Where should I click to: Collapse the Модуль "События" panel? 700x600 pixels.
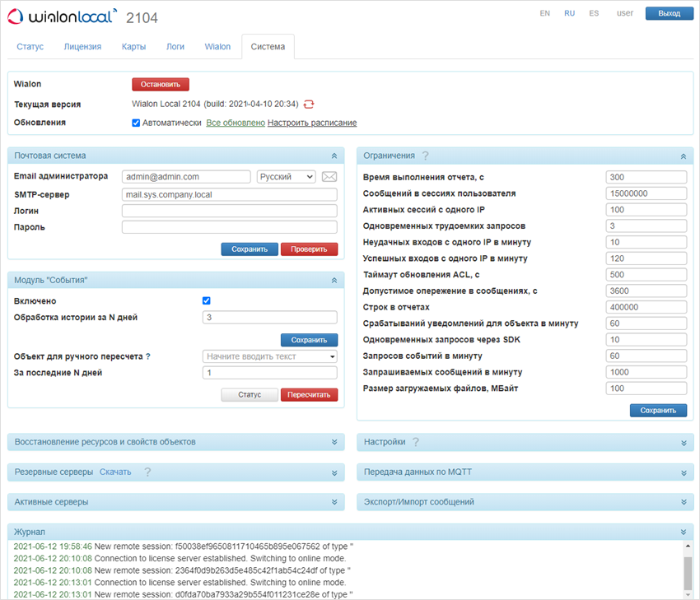[x=334, y=281]
